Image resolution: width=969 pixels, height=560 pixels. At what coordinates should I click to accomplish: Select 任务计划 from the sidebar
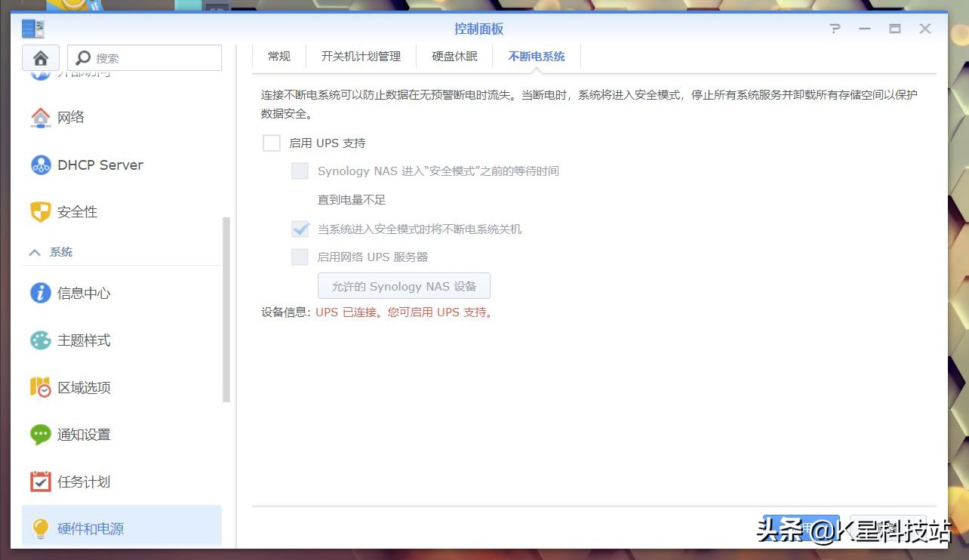click(85, 482)
